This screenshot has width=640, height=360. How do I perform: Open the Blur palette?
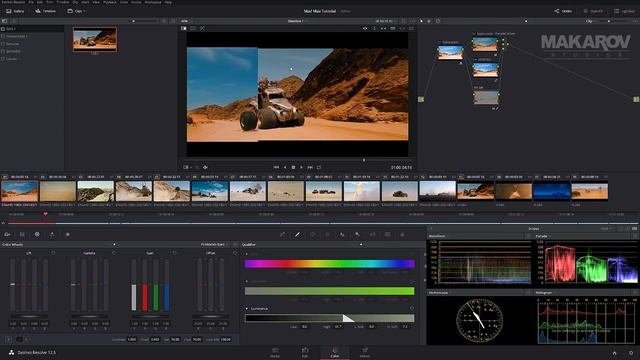point(342,234)
